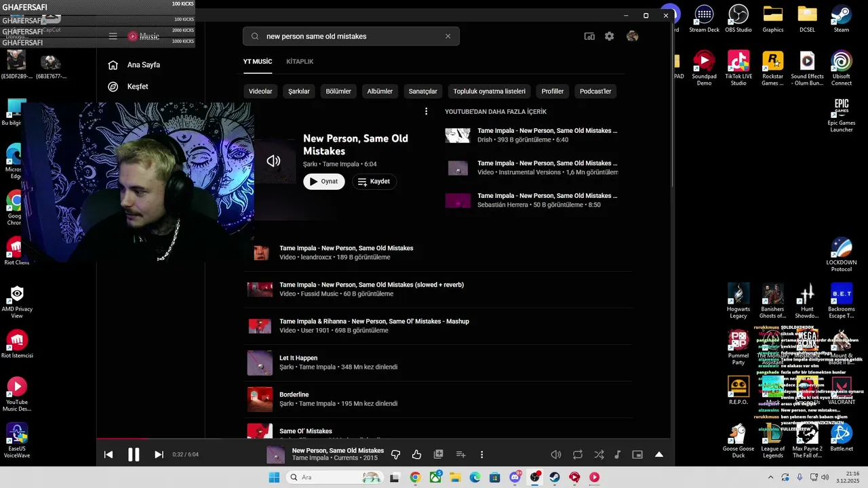Open Google Chrome from the taskbar
This screenshot has width=868, height=488.
pyautogui.click(x=415, y=477)
